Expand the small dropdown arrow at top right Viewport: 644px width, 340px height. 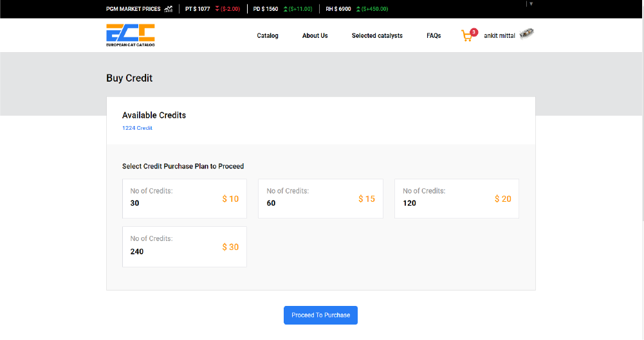[531, 4]
